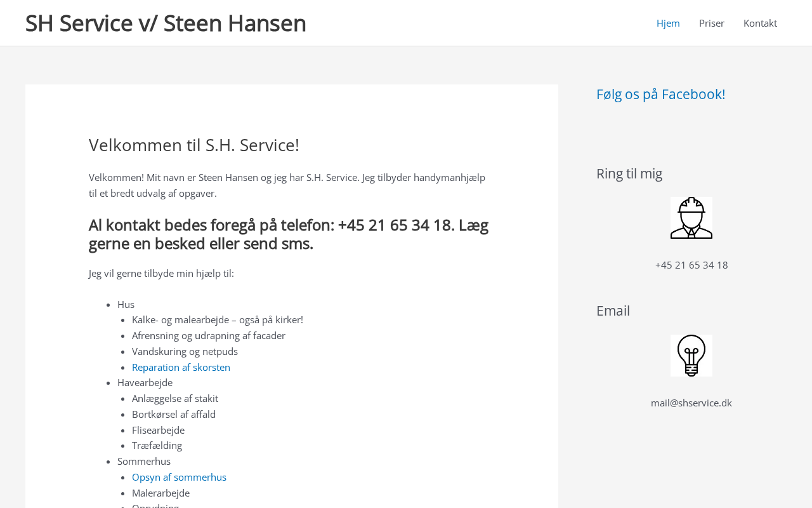Open the Hjem menu item
This screenshot has height=508, width=812.
[668, 23]
